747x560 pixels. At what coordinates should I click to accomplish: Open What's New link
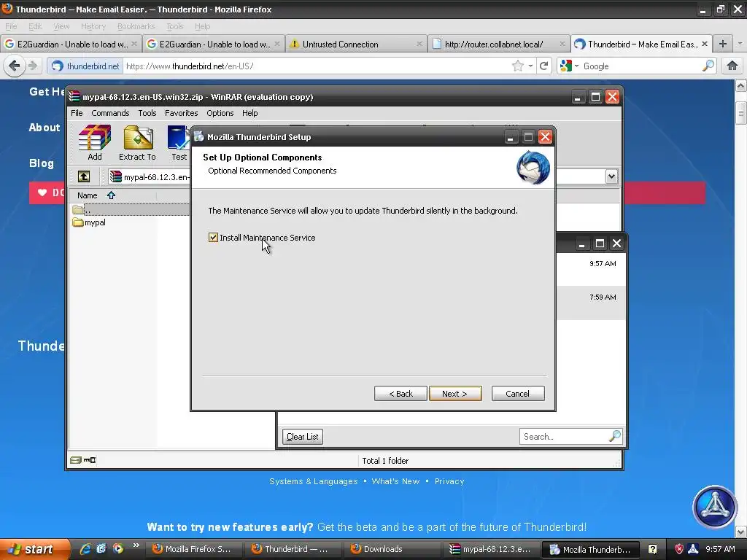[x=395, y=481]
